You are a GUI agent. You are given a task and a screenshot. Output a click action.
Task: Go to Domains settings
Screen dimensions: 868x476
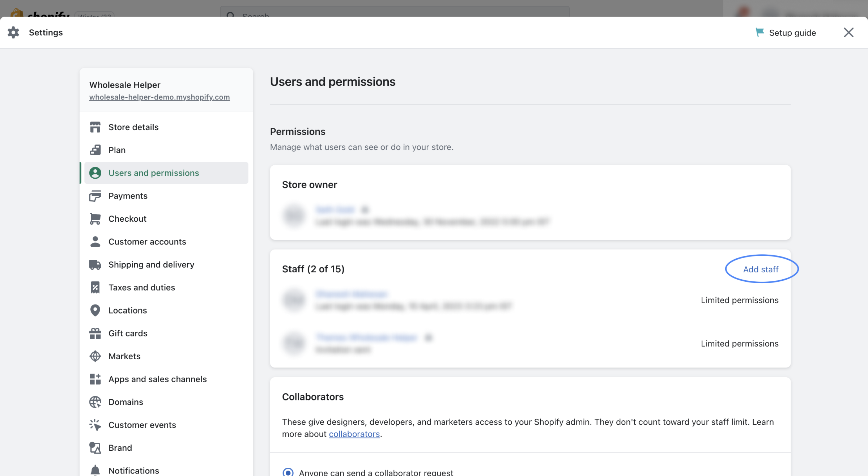(x=125, y=402)
